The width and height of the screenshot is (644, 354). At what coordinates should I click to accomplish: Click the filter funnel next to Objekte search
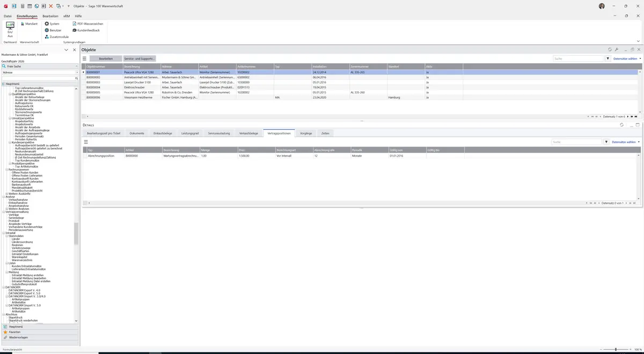(x=608, y=58)
